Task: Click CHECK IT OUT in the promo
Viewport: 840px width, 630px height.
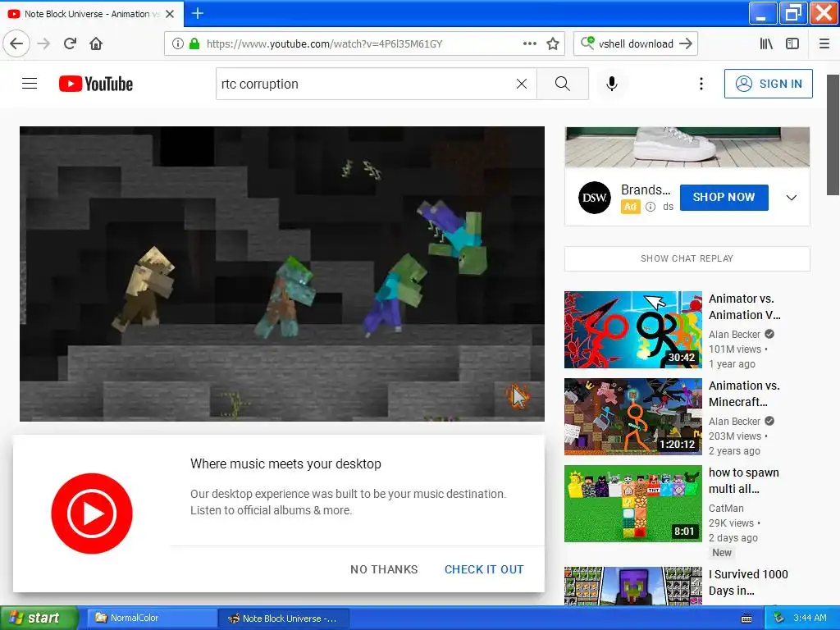Action: pos(484,569)
